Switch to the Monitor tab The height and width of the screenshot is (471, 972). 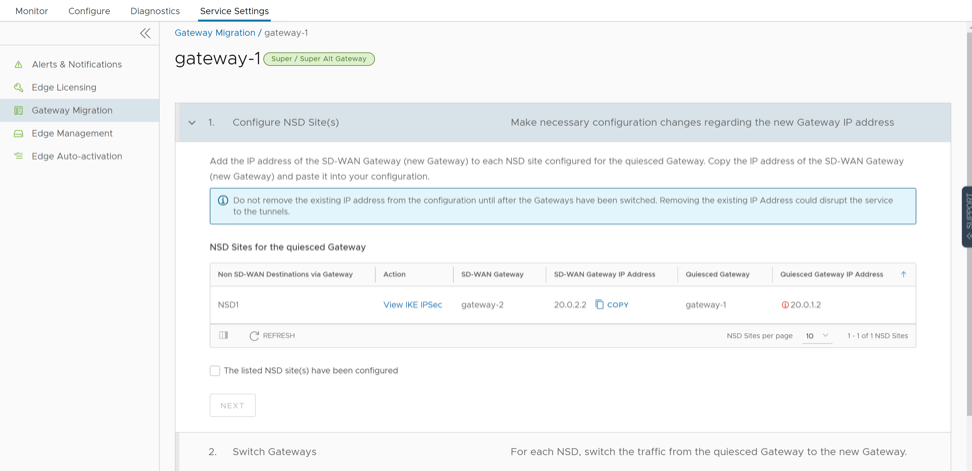tap(32, 11)
